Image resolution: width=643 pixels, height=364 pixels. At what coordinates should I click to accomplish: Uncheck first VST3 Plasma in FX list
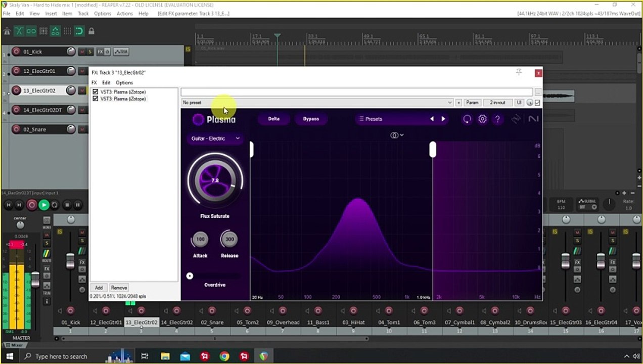pyautogui.click(x=96, y=92)
